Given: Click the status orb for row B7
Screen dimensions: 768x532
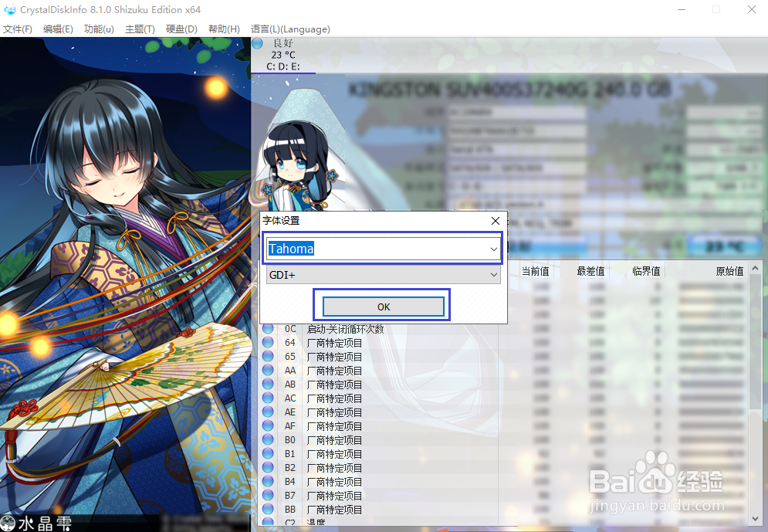Looking at the screenshot, I should (268, 496).
